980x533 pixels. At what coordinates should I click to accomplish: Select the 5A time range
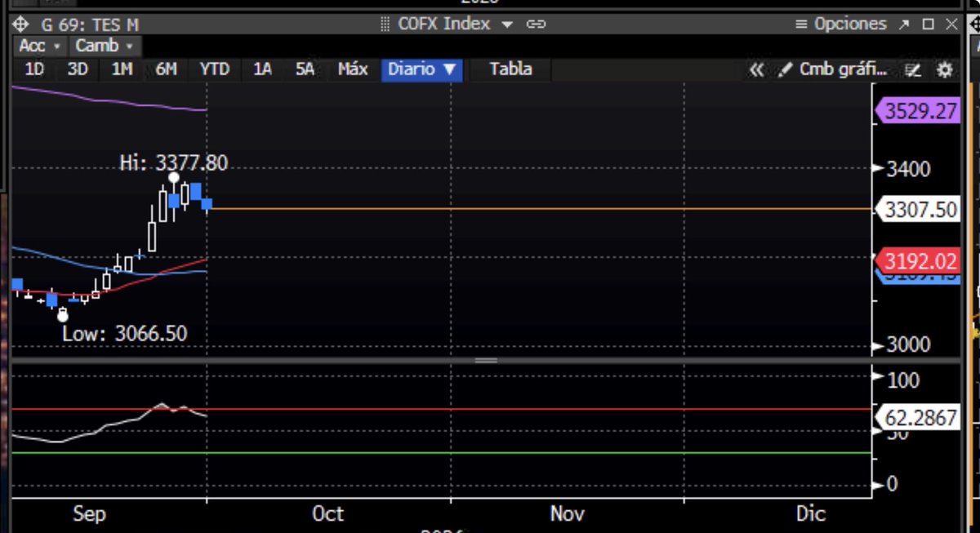pyautogui.click(x=305, y=69)
